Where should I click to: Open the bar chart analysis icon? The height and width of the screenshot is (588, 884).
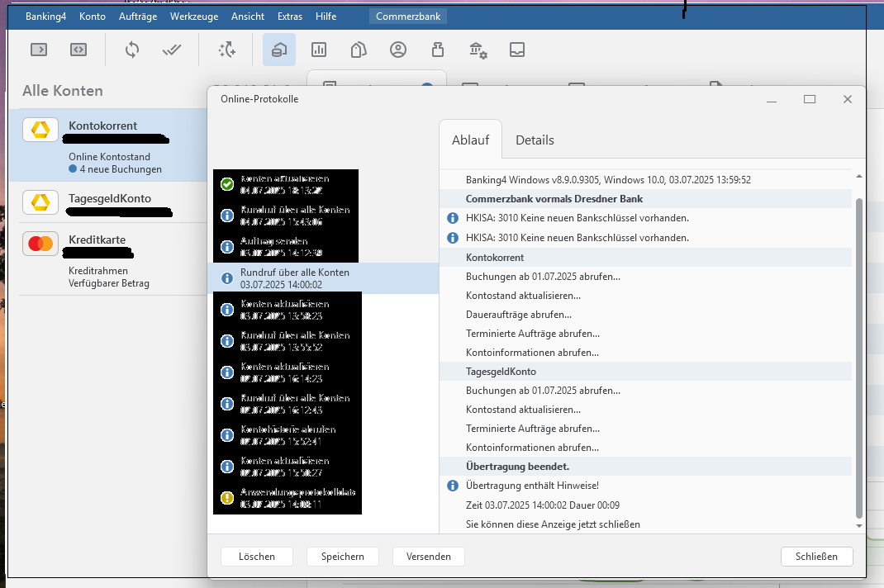319,50
